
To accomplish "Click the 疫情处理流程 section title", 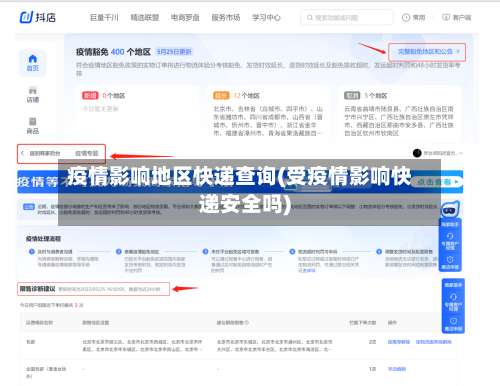I will tap(43, 239).
